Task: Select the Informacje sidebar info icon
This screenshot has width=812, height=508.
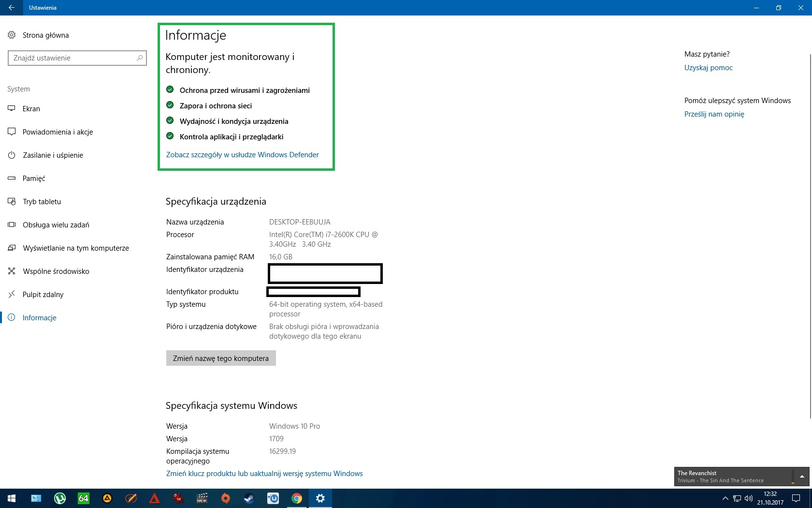Action: click(12, 318)
